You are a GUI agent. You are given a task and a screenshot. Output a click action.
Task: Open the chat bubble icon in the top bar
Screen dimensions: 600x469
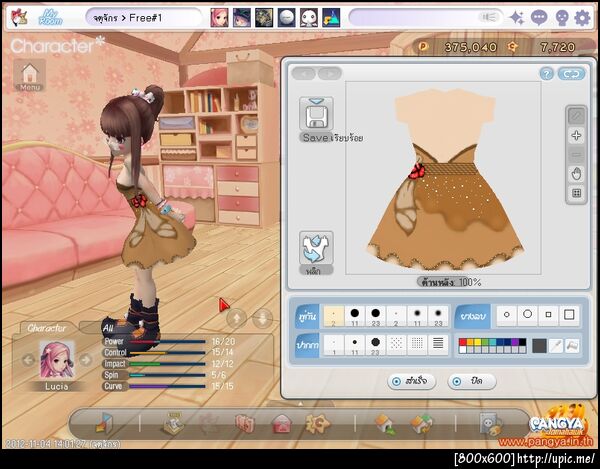click(x=539, y=18)
